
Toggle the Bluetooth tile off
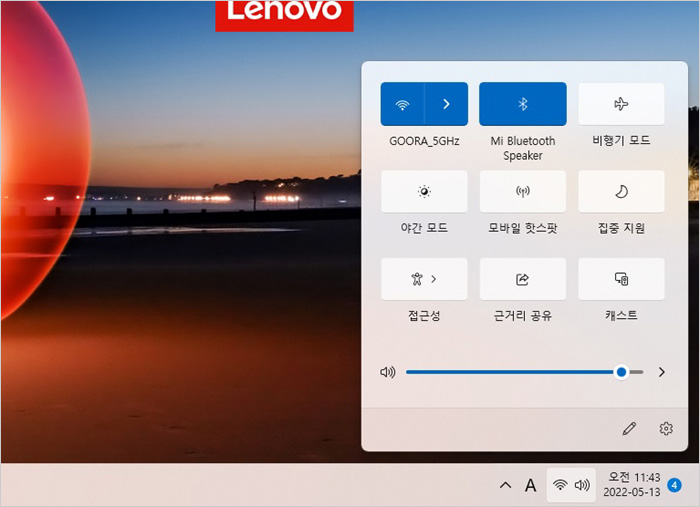click(x=522, y=104)
